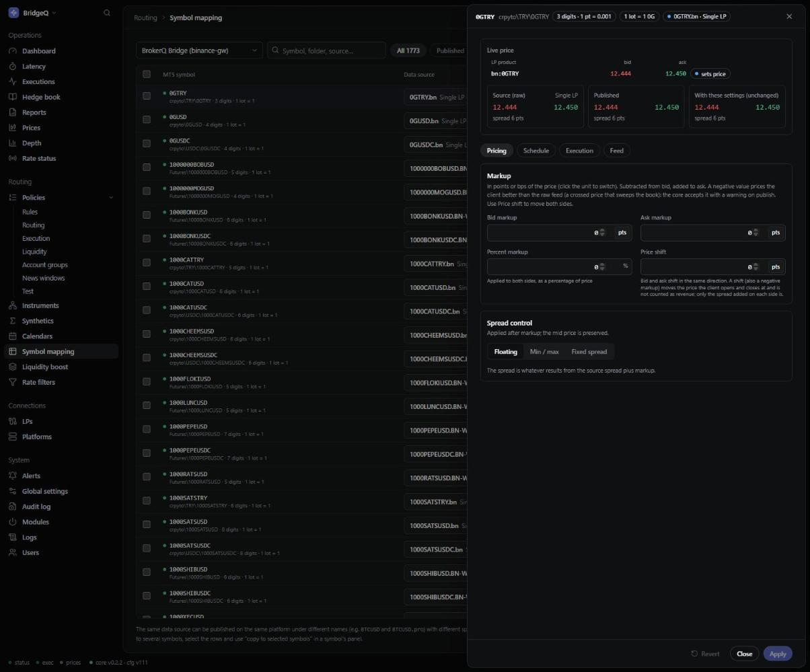Screen dimensions: 810x672
Task: Switch to the Pricing tab
Action: click(x=496, y=151)
